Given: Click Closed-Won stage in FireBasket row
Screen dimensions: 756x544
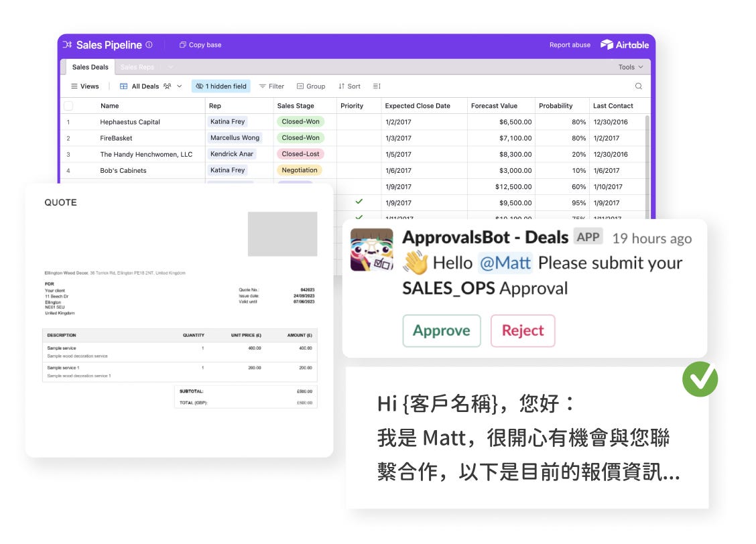Looking at the screenshot, I should click(300, 138).
